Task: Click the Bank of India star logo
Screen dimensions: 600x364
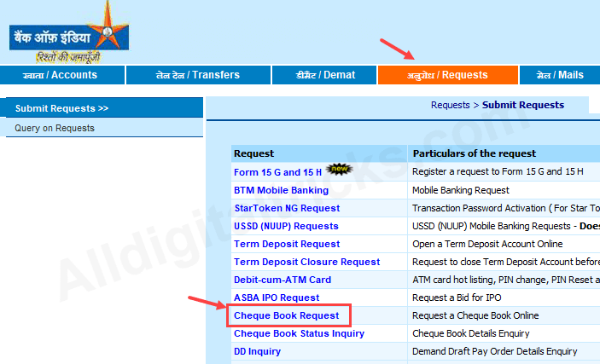Action: [x=69, y=32]
